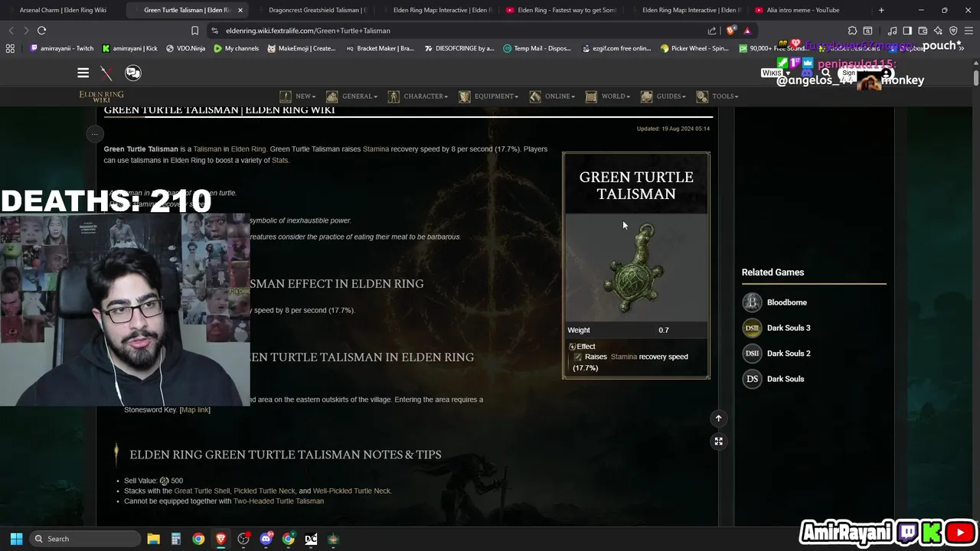Open the Brave VPN shield icon

pyautogui.click(x=953, y=31)
